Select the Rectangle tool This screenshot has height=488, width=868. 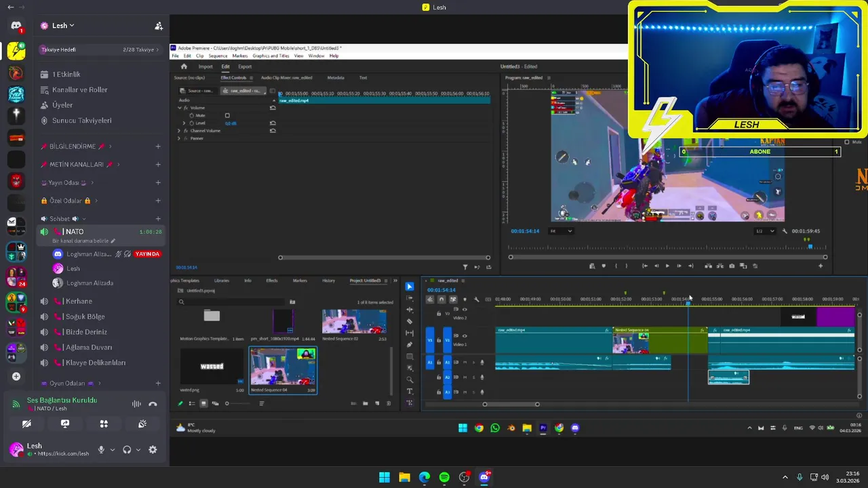[410, 357]
